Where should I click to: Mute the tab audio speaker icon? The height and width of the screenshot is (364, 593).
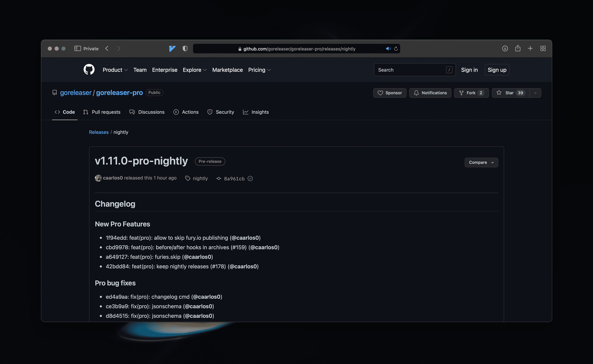pyautogui.click(x=388, y=49)
